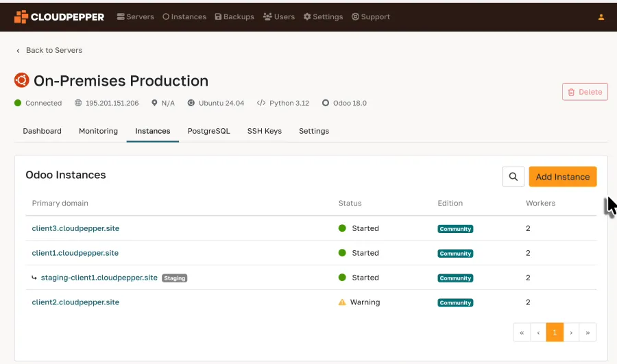Click the Staging badge
This screenshot has width=617, height=364.
pyautogui.click(x=175, y=278)
